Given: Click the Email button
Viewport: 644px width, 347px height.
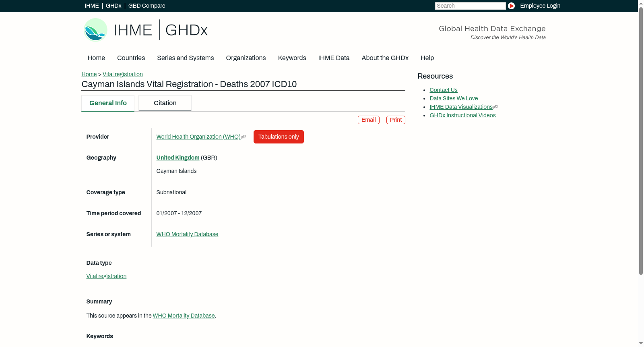Looking at the screenshot, I should [369, 120].
